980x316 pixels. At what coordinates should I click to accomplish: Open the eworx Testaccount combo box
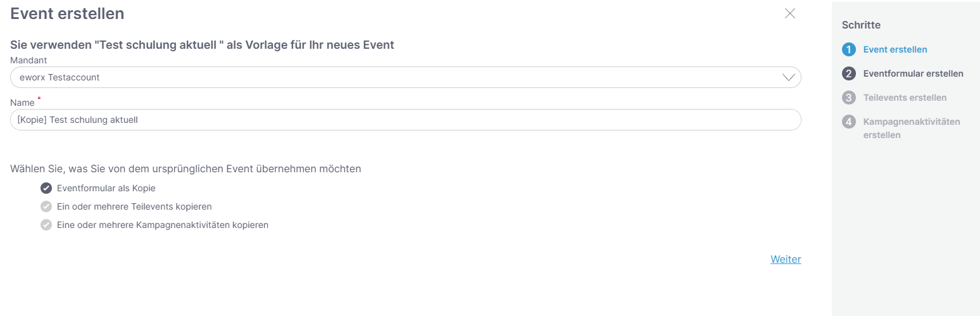(406, 77)
